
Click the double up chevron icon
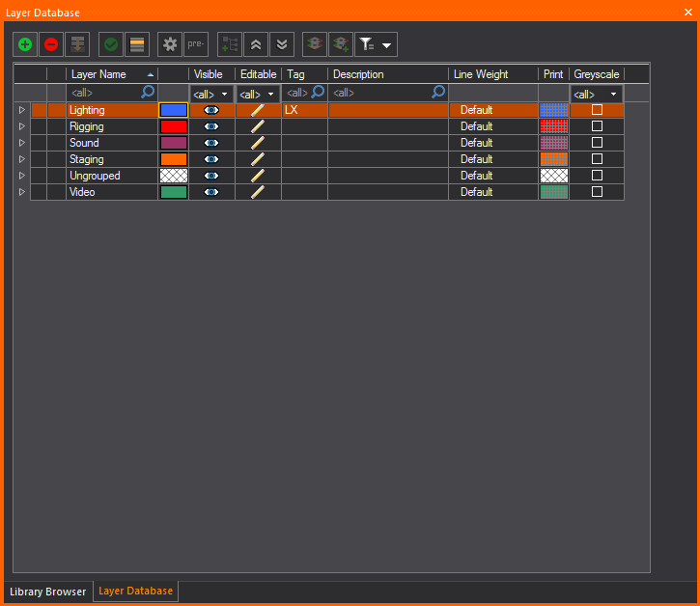click(256, 44)
